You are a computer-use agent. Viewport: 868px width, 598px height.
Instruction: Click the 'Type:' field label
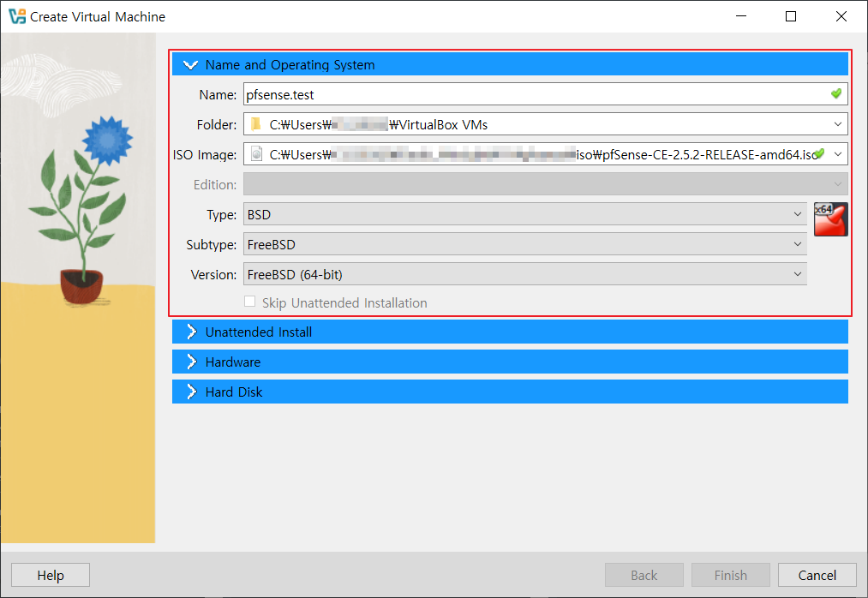point(221,214)
